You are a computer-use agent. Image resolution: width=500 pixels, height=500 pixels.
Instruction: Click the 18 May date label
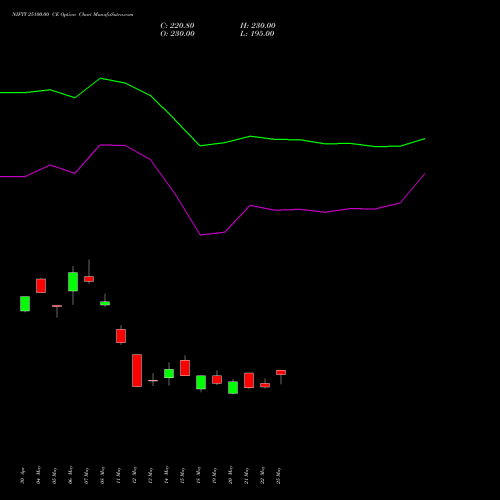[x=198, y=475]
